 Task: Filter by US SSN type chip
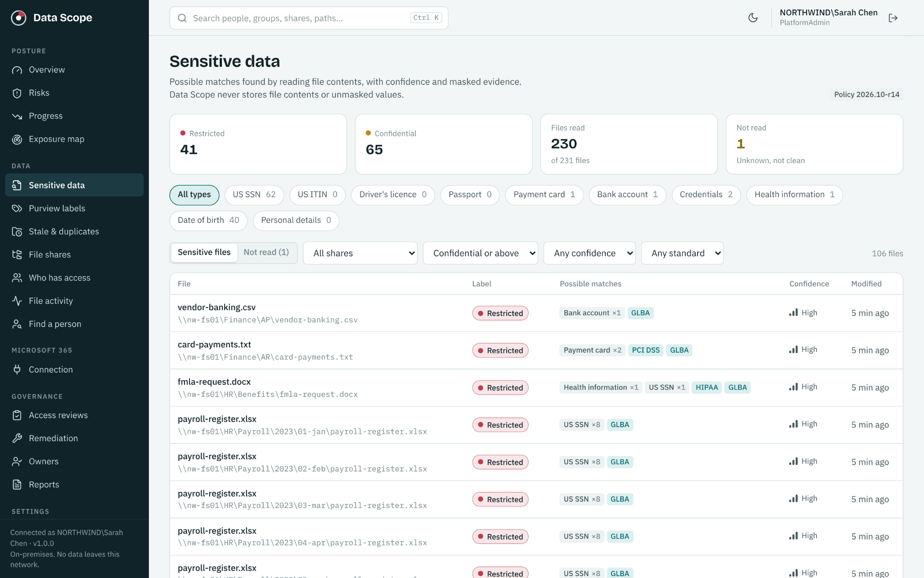click(254, 195)
